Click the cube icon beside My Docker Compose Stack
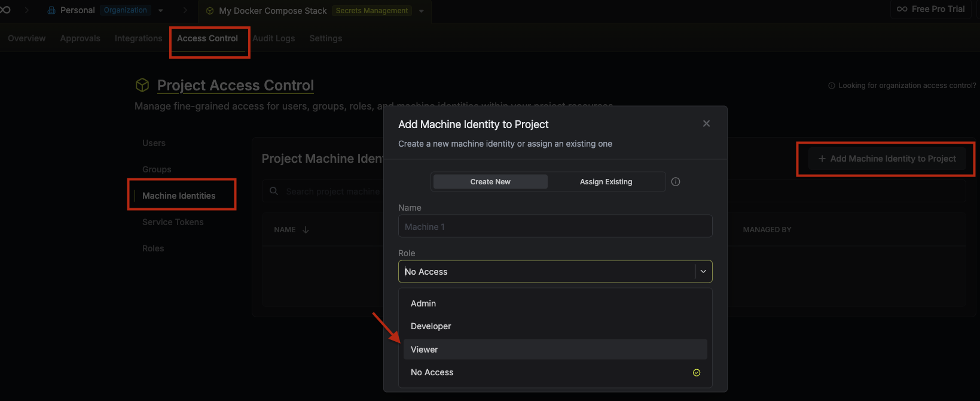This screenshot has width=980, height=401. pyautogui.click(x=210, y=11)
